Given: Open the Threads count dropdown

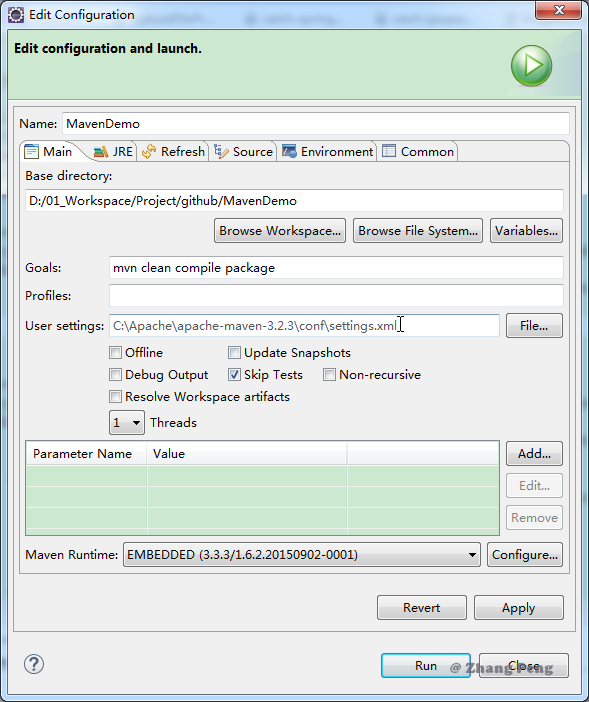Looking at the screenshot, I should 127,423.
